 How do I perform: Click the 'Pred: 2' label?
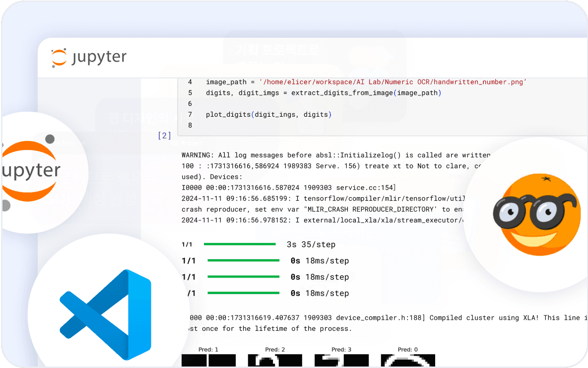(x=275, y=350)
